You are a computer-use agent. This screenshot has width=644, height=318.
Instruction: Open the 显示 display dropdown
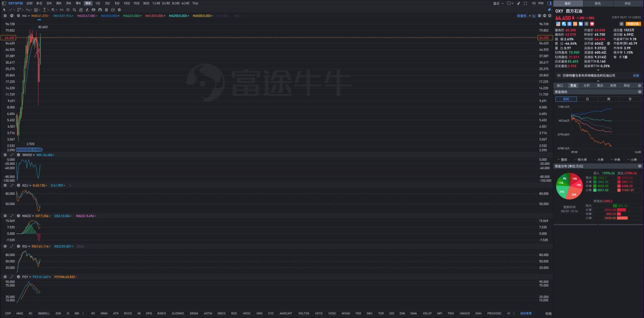tap(498, 3)
